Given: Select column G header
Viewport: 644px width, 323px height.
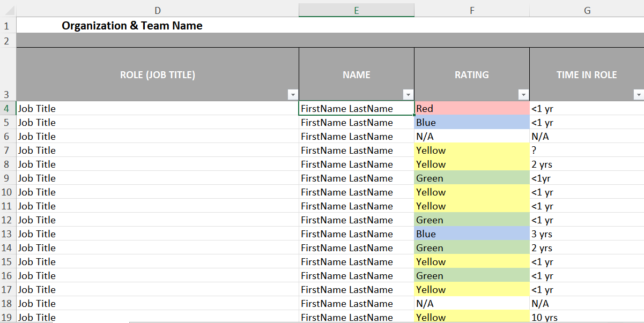Looking at the screenshot, I should point(587,10).
